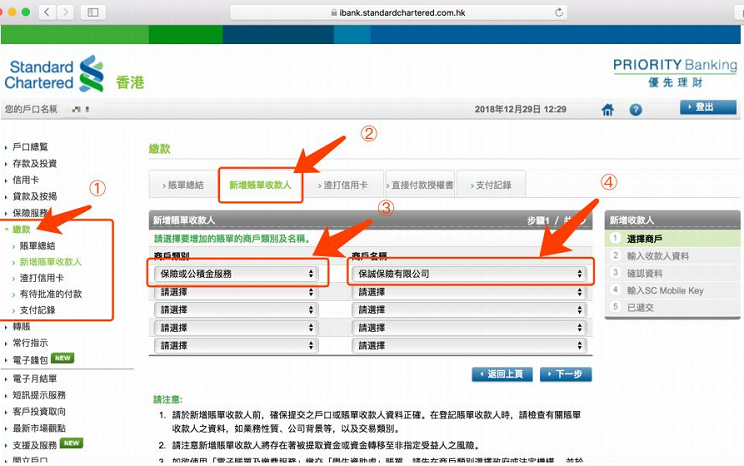Switch to the 賬單總結 tab

click(x=183, y=185)
